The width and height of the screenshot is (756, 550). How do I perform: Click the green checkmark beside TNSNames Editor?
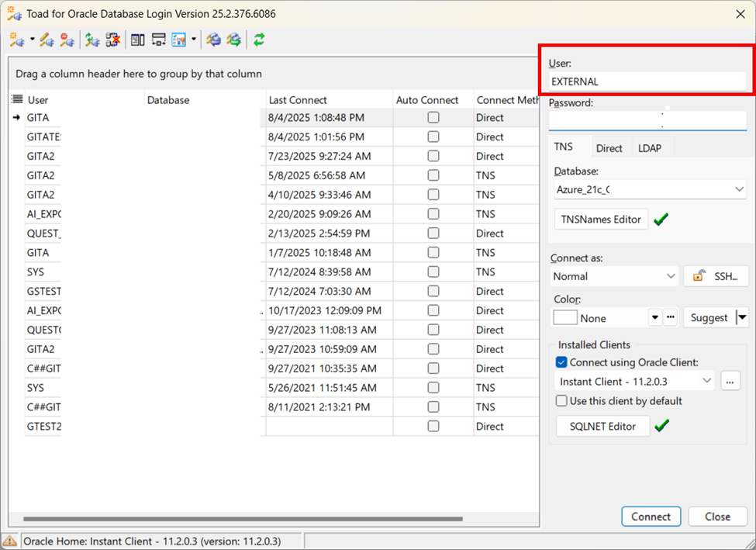661,220
